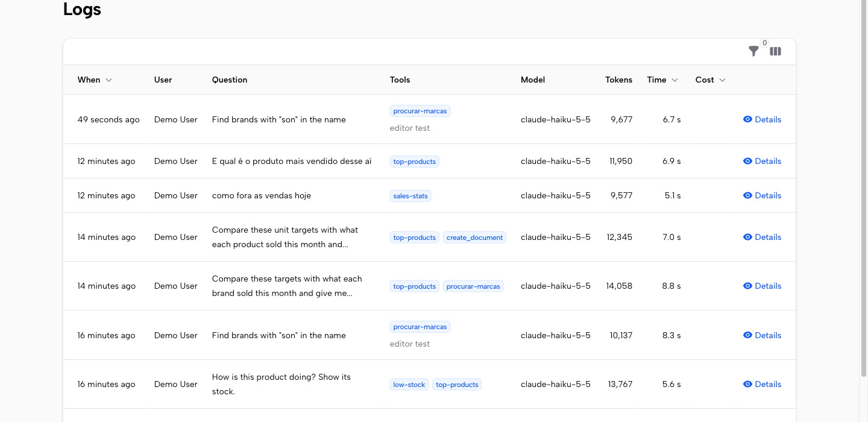This screenshot has height=422, width=868.
Task: Select "E qual é o produto mais vendido" question
Action: click(x=292, y=161)
